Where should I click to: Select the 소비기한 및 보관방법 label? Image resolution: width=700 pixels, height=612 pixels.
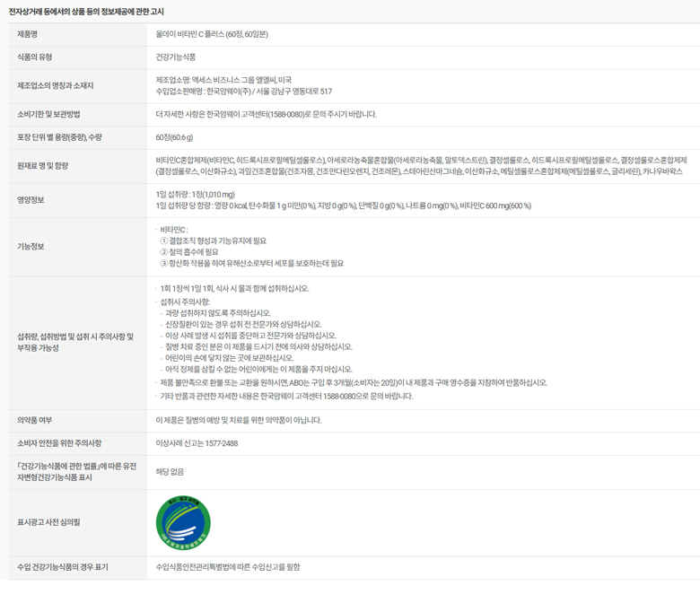click(48, 114)
